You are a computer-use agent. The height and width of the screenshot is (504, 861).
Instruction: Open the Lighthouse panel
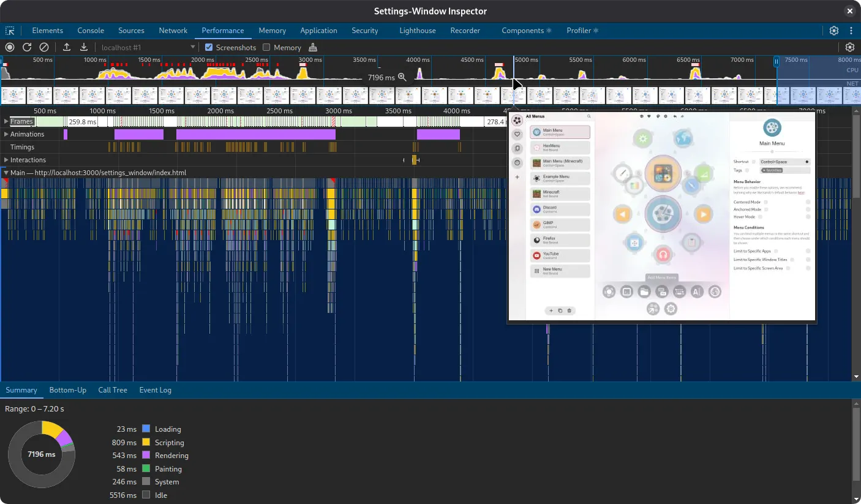coord(417,31)
